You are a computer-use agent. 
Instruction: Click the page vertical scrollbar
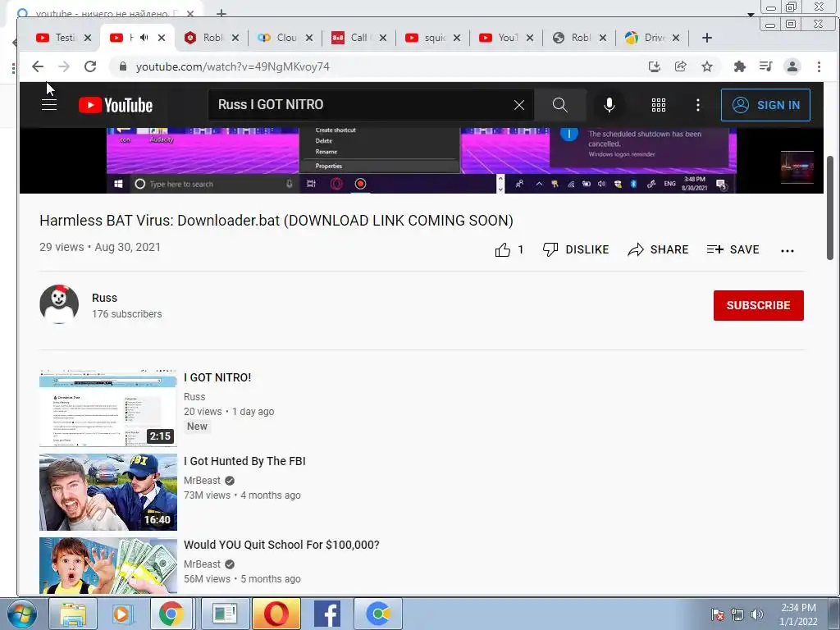pos(830,208)
